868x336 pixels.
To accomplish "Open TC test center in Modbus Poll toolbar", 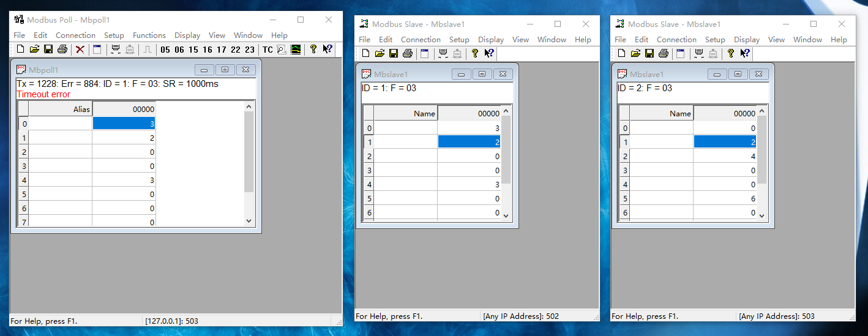I will click(268, 50).
